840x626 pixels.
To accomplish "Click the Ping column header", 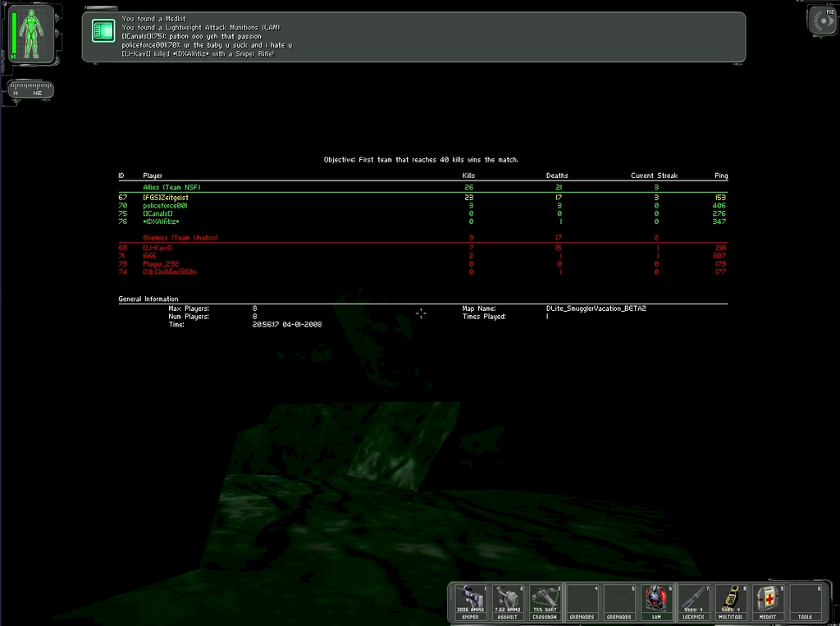I will (x=721, y=176).
